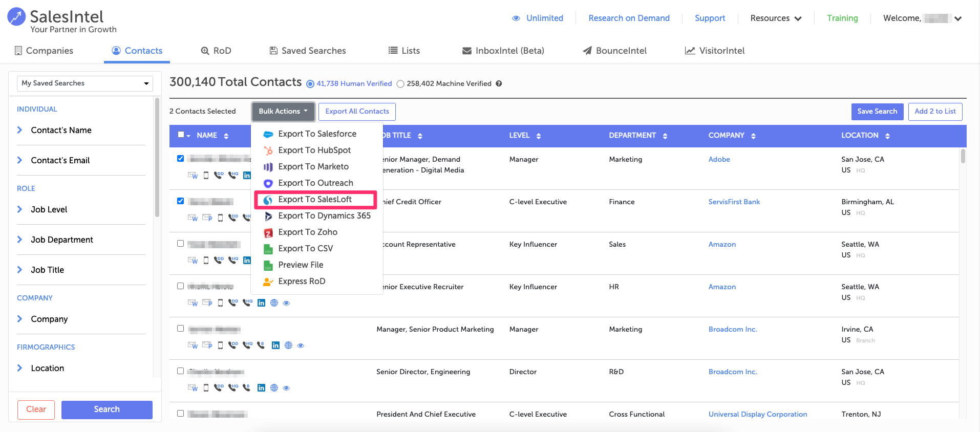
Task: Check the Account Representative row checkbox
Action: pos(180,244)
